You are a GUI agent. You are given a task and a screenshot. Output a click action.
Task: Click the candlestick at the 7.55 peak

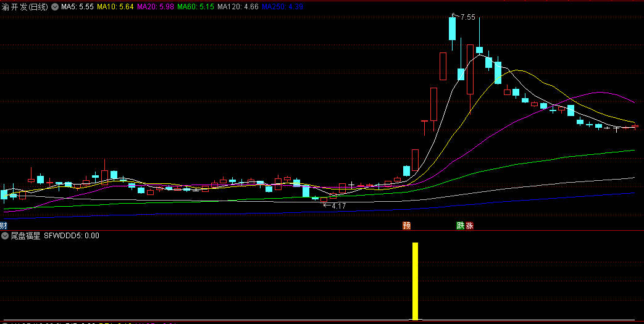tap(452, 31)
